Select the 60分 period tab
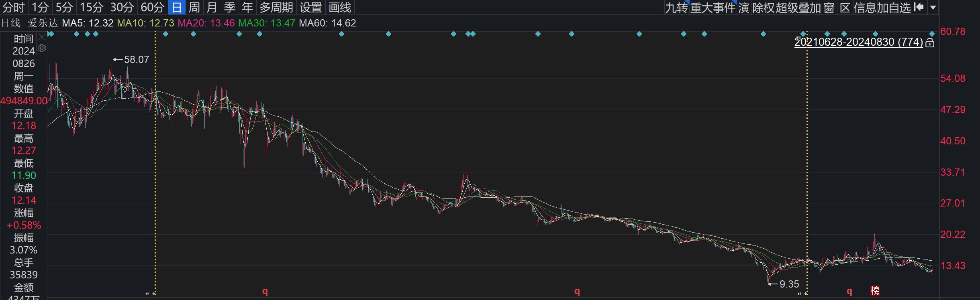980x300 pixels. pyautogui.click(x=153, y=7)
